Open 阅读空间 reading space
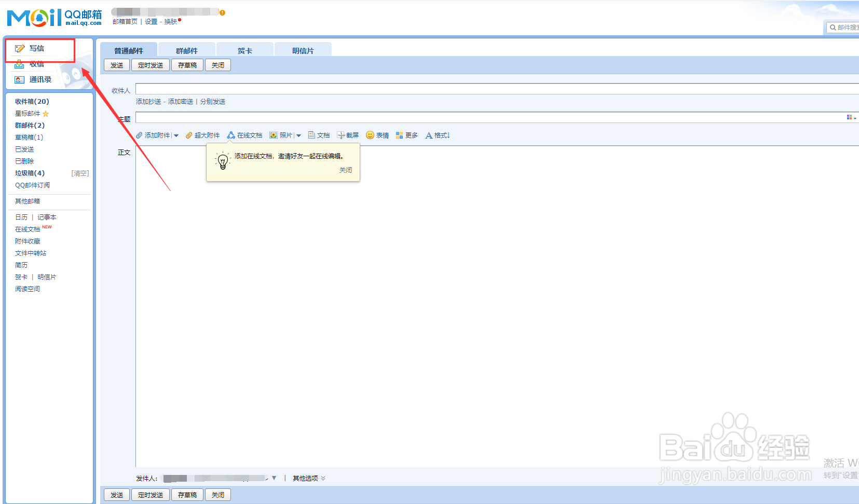Screen dimensions: 859x504 pos(28,289)
